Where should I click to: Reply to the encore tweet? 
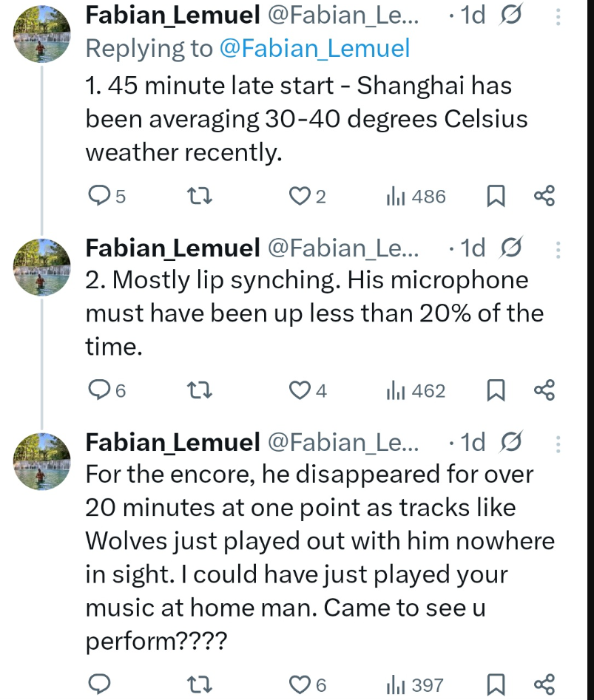98,685
